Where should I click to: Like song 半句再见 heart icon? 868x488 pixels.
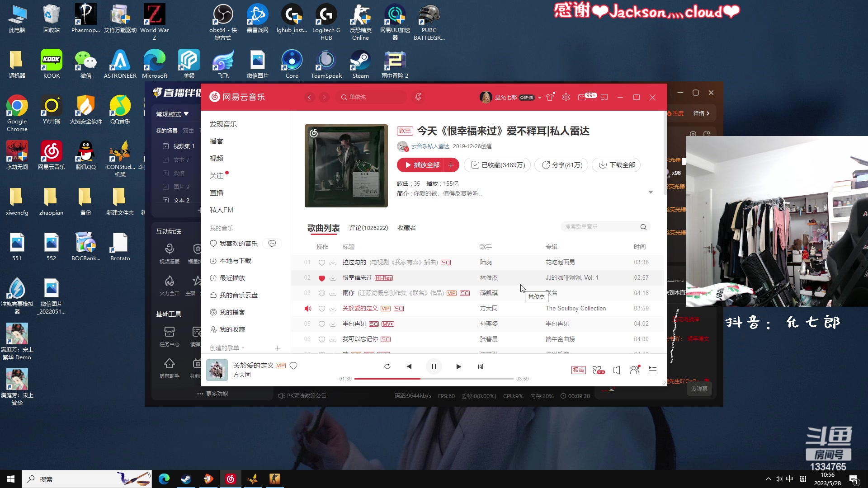pyautogui.click(x=322, y=324)
